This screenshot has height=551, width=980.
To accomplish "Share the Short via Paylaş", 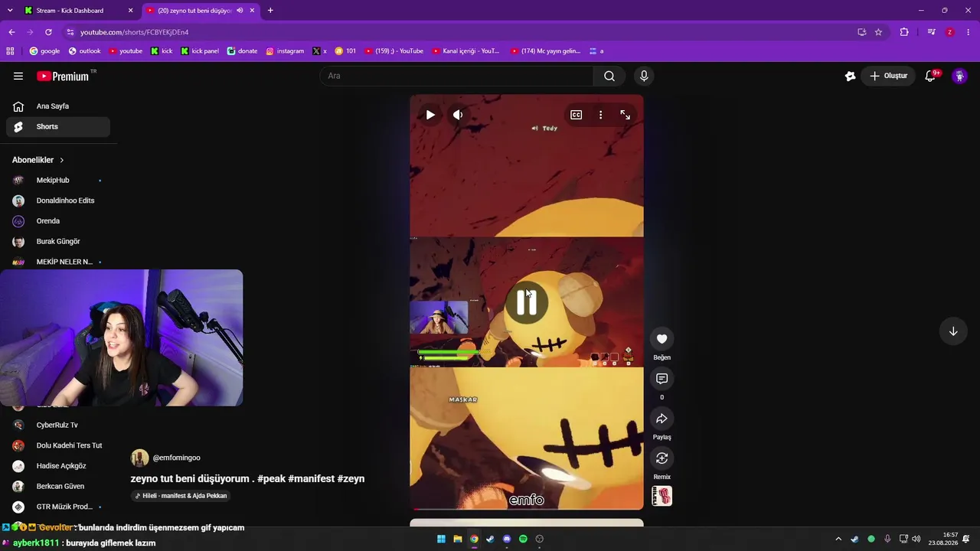I will pos(662,419).
